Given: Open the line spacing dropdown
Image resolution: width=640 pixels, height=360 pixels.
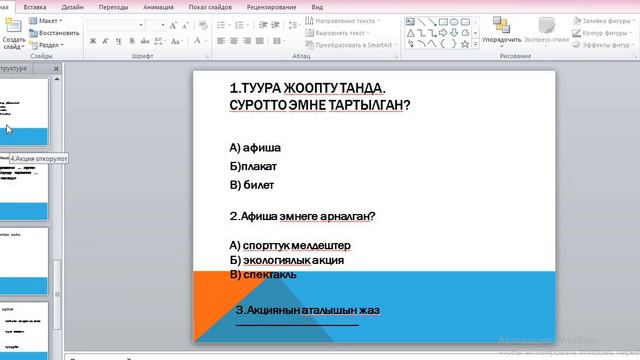Looking at the screenshot, I should (293, 25).
